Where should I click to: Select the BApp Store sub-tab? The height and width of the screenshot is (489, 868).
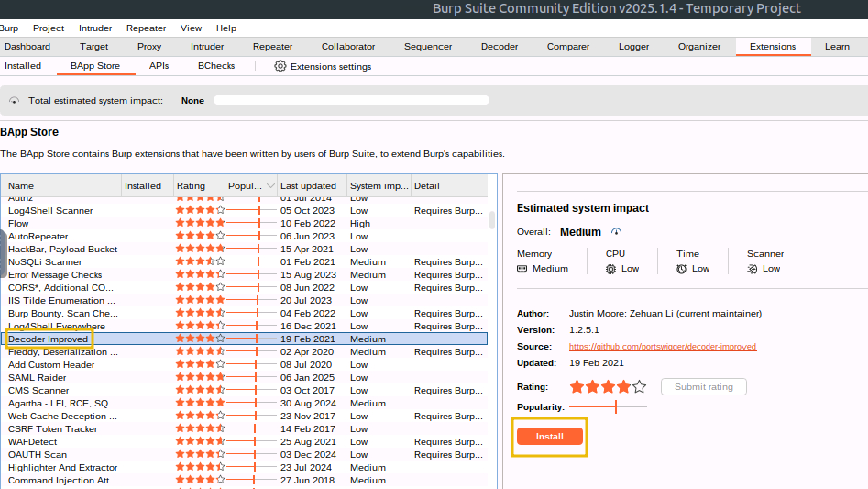[x=95, y=66]
